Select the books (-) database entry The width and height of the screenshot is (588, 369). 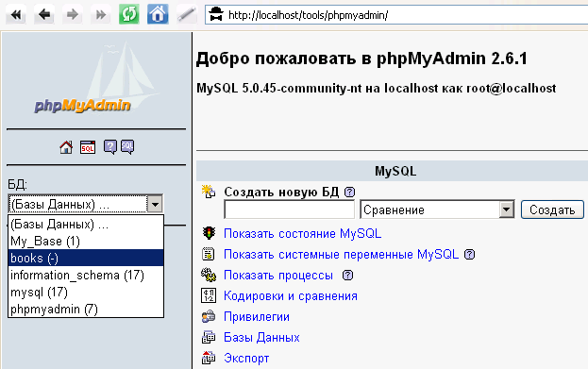click(x=86, y=258)
